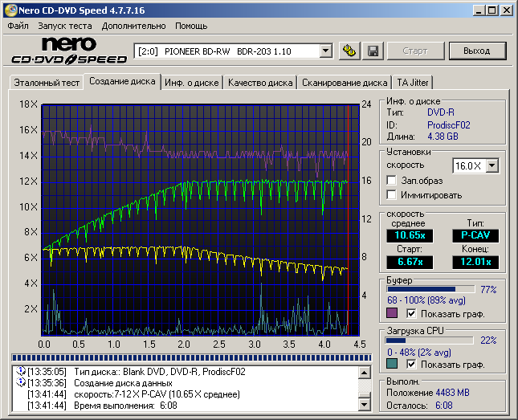The image size is (518, 420).
Task: Click the purple buffer graph color swatch
Action: click(x=392, y=313)
